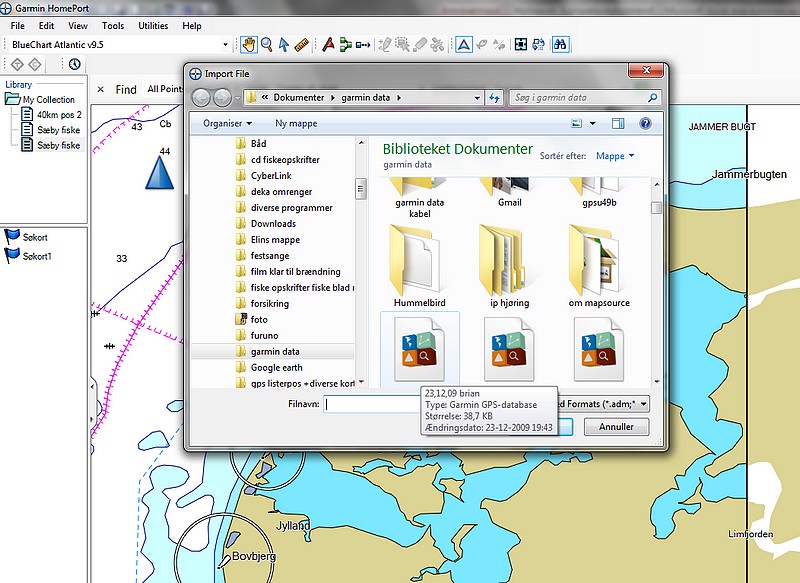Open the file formats filter dropdown

pyautogui.click(x=644, y=404)
